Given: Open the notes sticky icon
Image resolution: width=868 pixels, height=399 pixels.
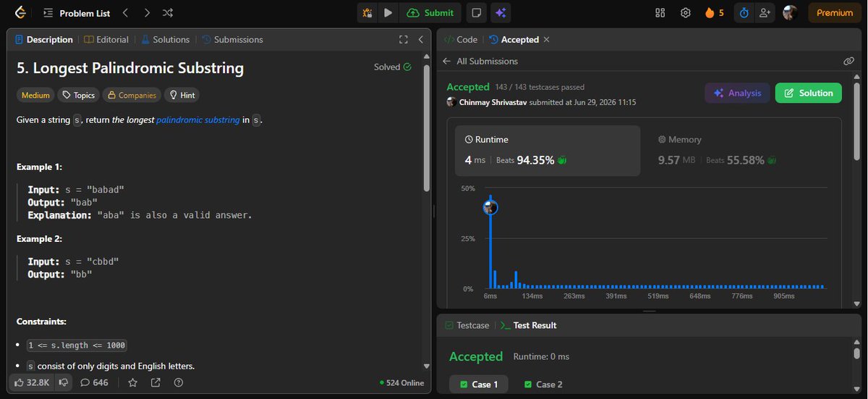Looking at the screenshot, I should point(476,12).
